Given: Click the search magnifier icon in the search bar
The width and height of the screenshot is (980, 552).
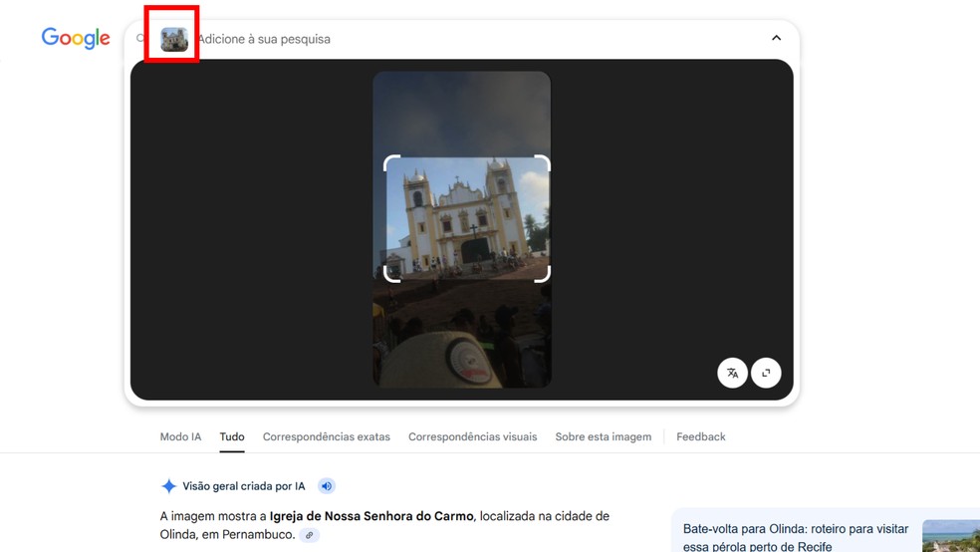Looking at the screenshot, I should pyautogui.click(x=140, y=38).
